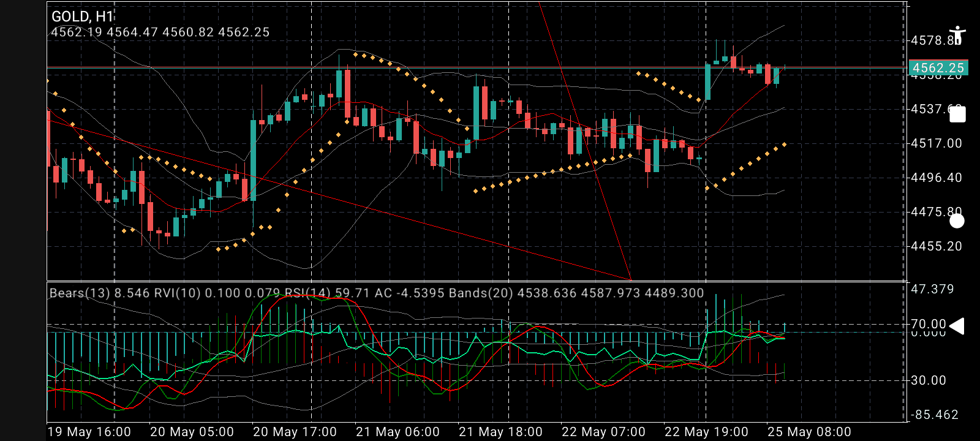Tap the RSI(14) 59.71 indicator label
This screenshot has height=441, width=980.
coord(327,293)
